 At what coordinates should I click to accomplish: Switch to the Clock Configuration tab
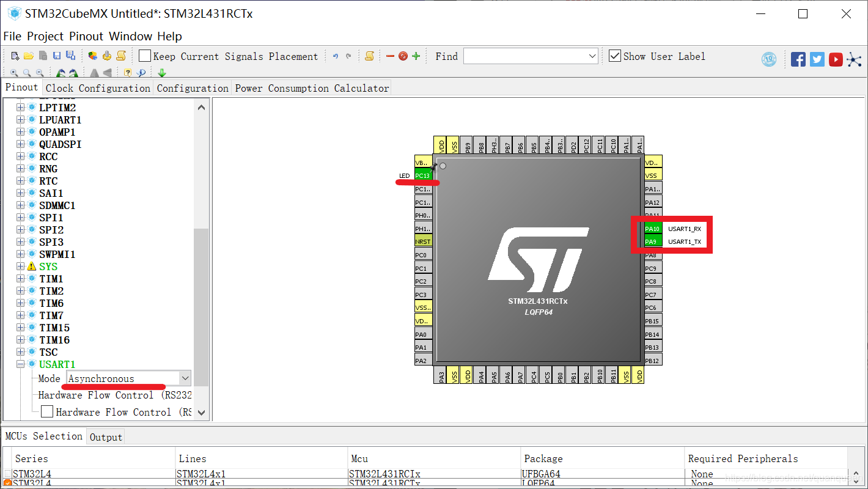98,88
